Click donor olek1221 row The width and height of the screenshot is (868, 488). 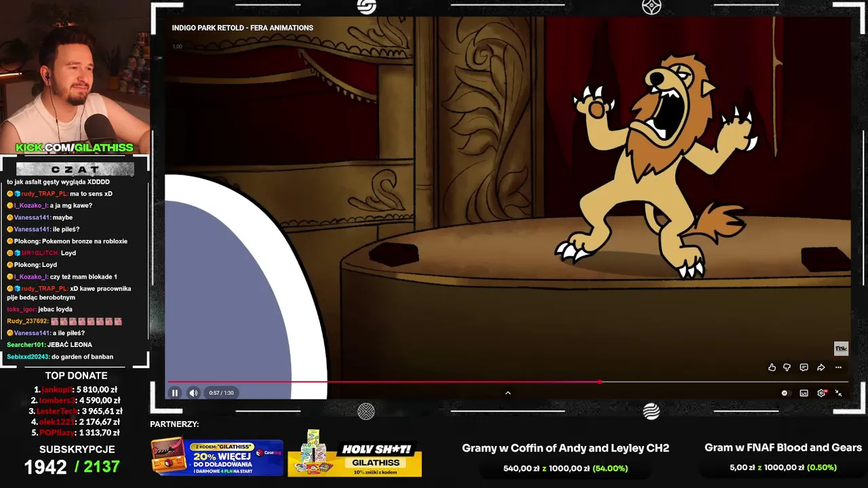click(75, 422)
